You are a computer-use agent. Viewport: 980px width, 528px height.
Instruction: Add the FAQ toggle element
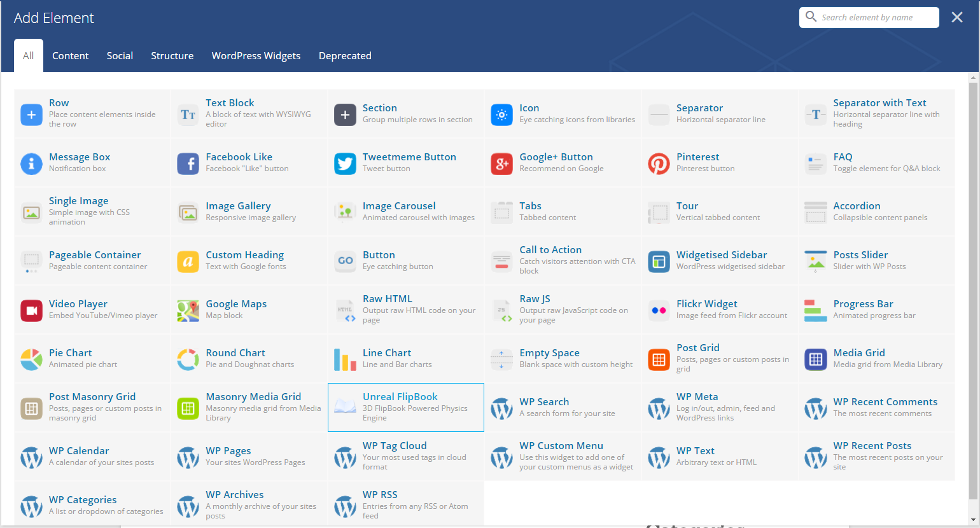(877, 162)
